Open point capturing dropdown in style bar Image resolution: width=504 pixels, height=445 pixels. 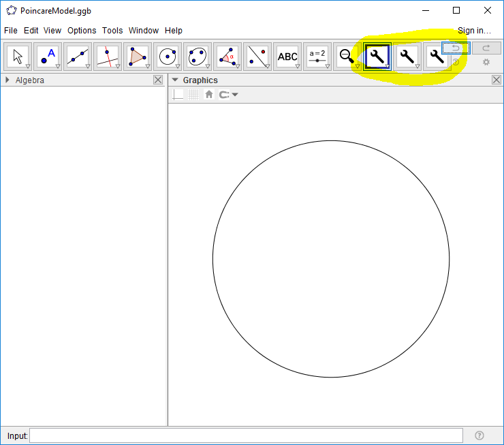click(x=228, y=95)
